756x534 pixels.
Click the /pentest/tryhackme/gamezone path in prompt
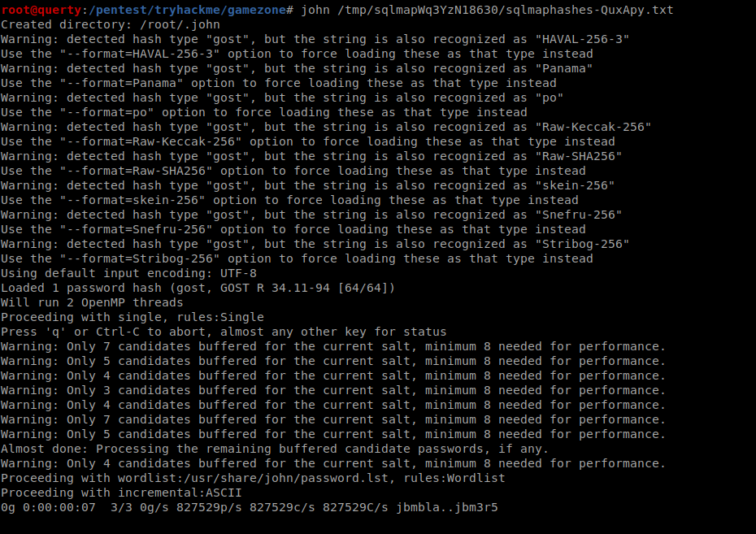(x=188, y=10)
